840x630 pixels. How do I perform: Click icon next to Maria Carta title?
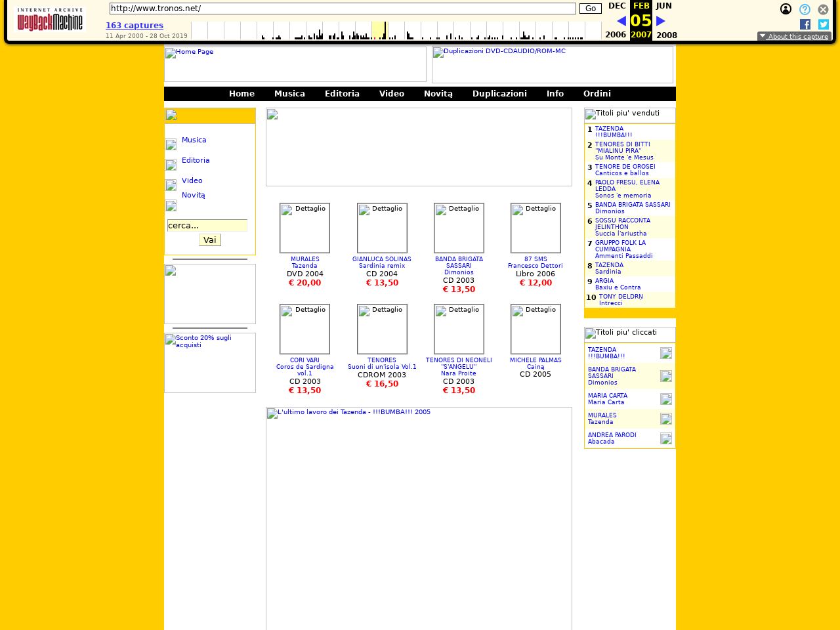(666, 399)
